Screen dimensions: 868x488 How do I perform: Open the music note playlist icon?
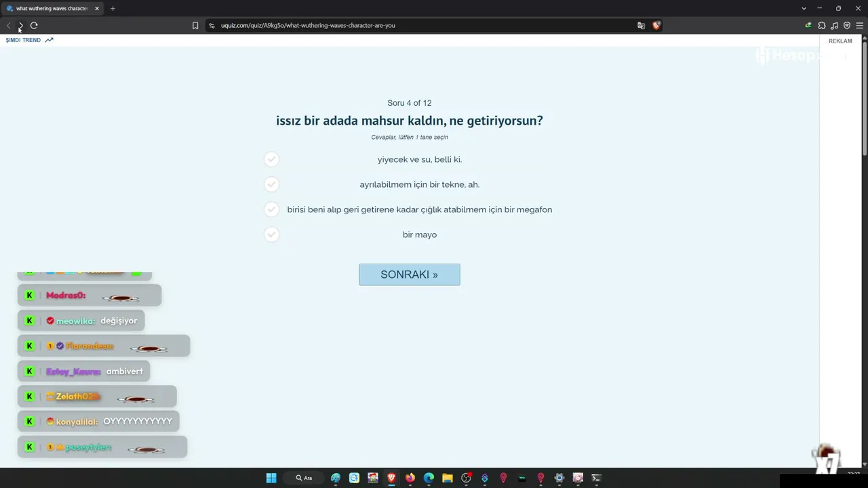(x=835, y=26)
